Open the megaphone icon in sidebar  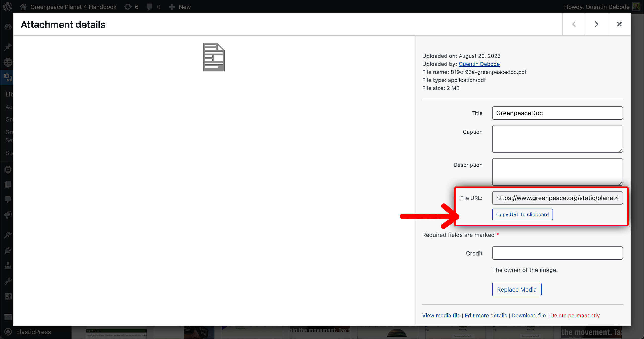tap(8, 215)
